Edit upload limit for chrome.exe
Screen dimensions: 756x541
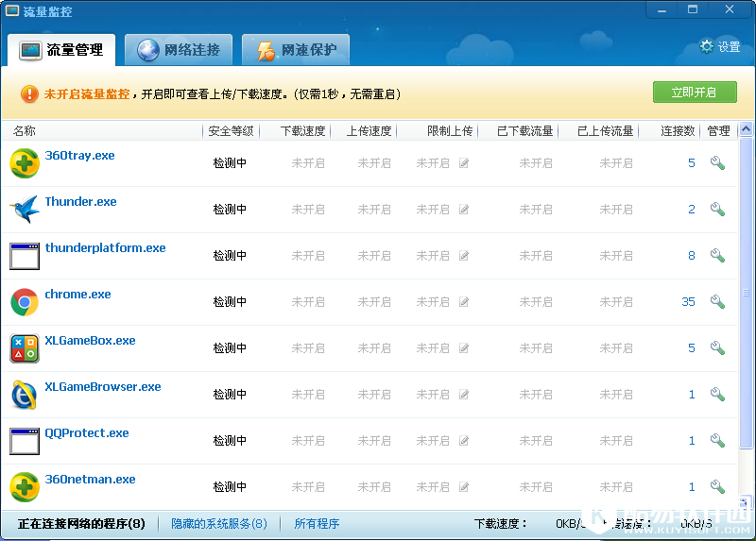coord(464,302)
